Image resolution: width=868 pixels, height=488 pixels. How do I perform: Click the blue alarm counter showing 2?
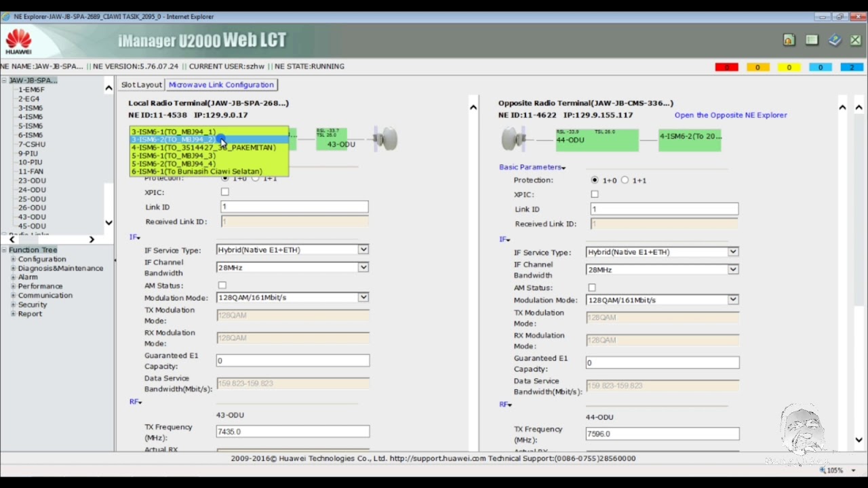click(852, 67)
